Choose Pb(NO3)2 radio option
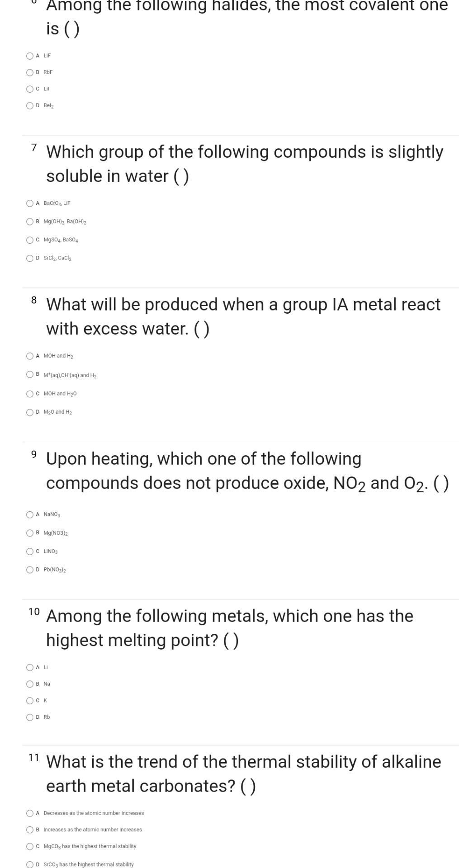459x868 pixels. (30, 570)
